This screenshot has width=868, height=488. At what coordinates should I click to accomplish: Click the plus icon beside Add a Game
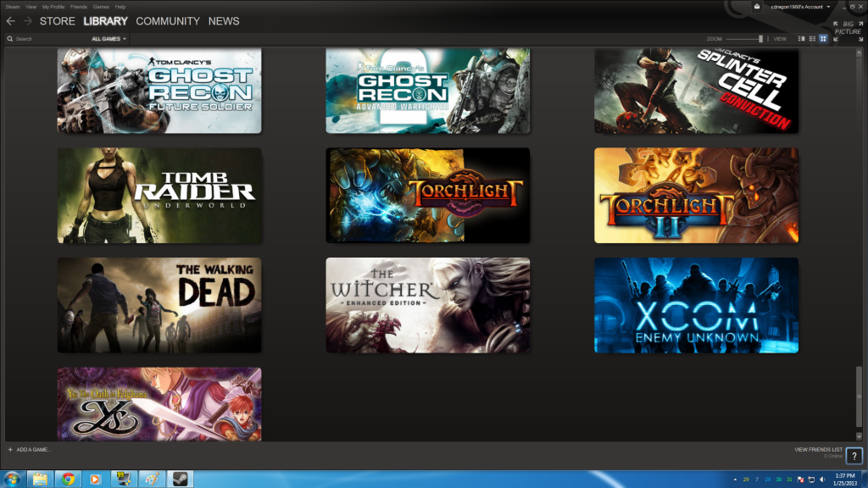point(10,450)
